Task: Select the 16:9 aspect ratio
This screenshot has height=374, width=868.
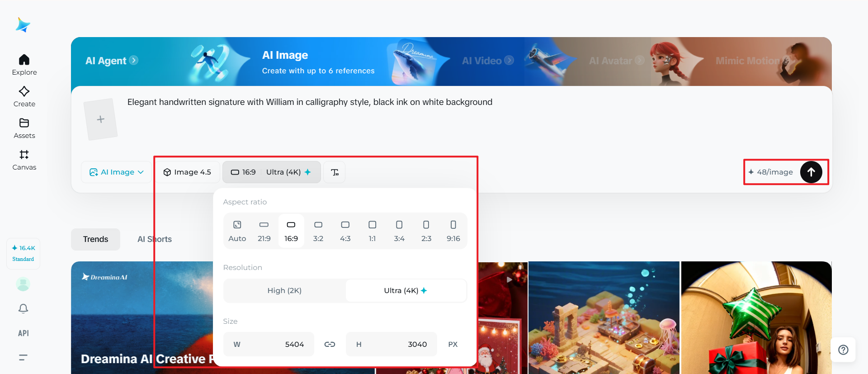Action: click(x=291, y=231)
